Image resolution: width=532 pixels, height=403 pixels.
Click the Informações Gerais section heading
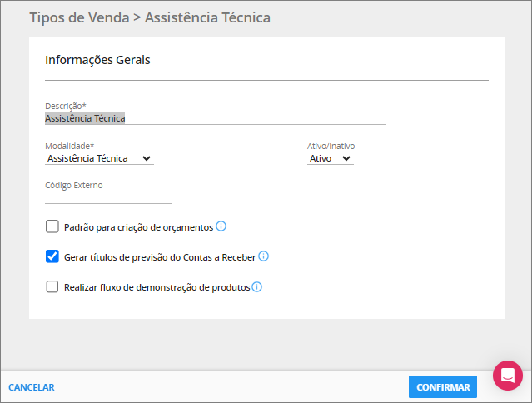point(97,60)
